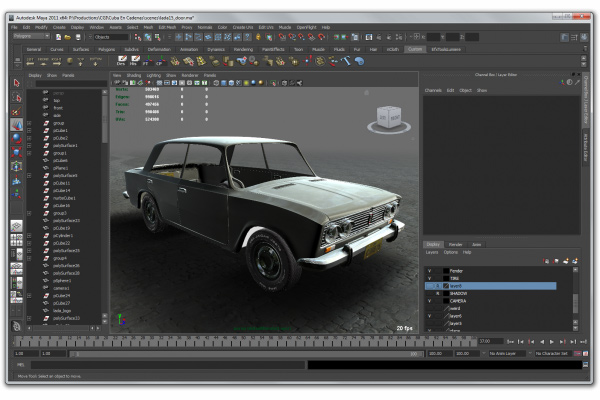Toggle visibility V of CAMERA layer

click(430, 301)
